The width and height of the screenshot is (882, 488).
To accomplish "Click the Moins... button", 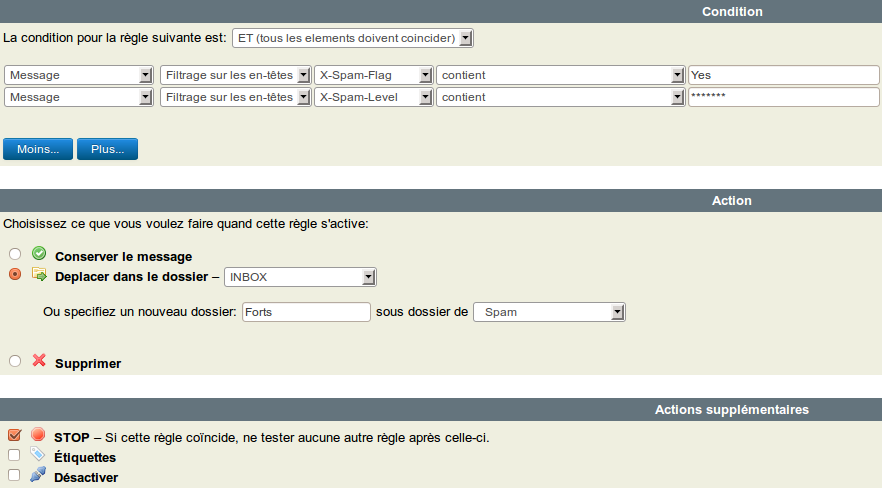I will point(38,149).
